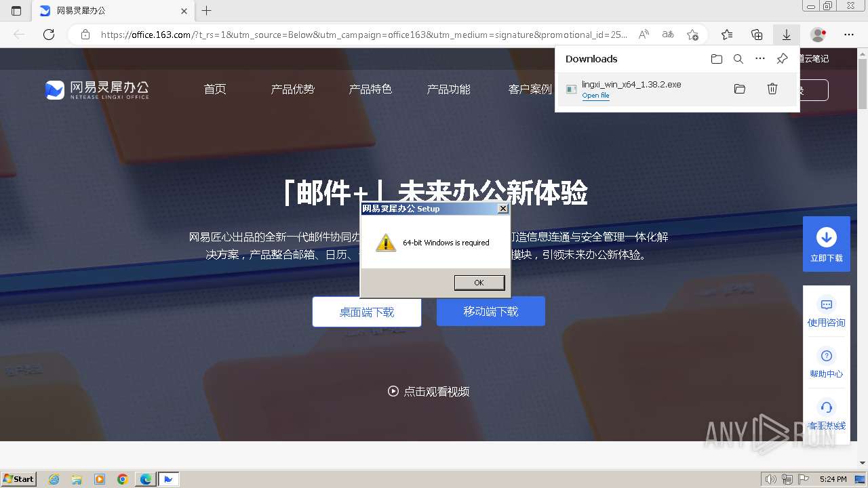Open the 客户案例 nav item
The height and width of the screenshot is (488, 868).
530,89
